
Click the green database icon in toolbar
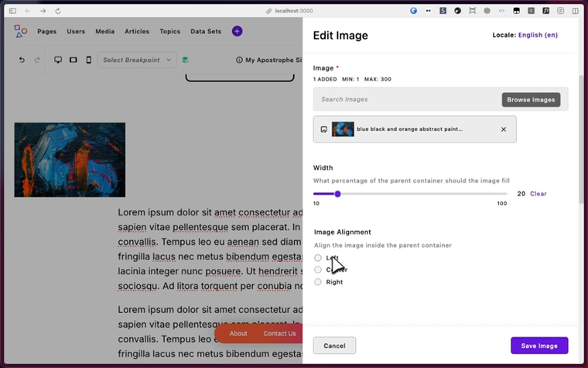click(185, 60)
